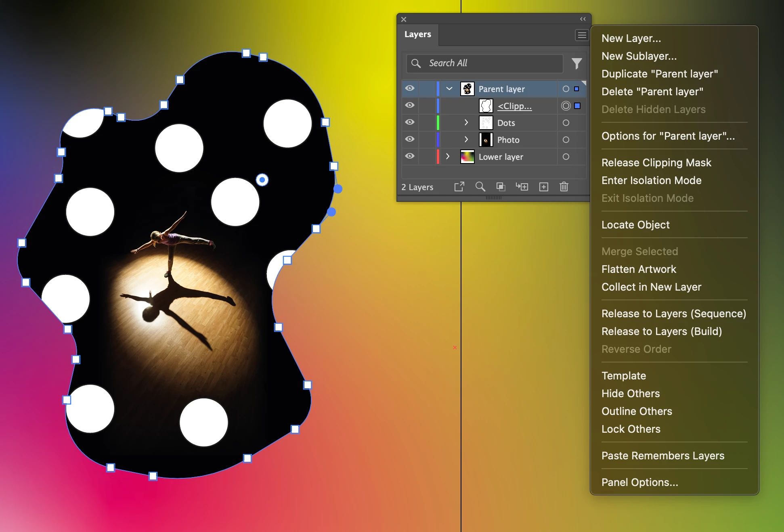Click Create New Layer icon
Screen dimensions: 784x532
click(543, 186)
